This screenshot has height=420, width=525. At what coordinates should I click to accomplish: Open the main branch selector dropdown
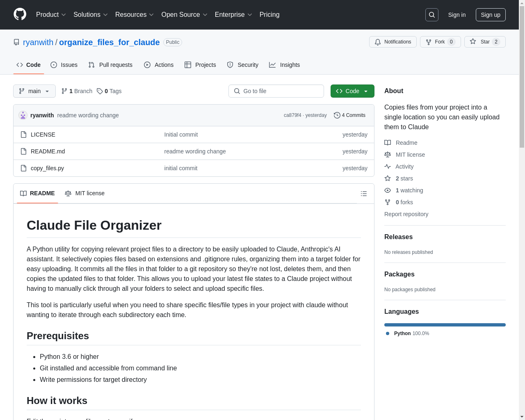pos(34,91)
